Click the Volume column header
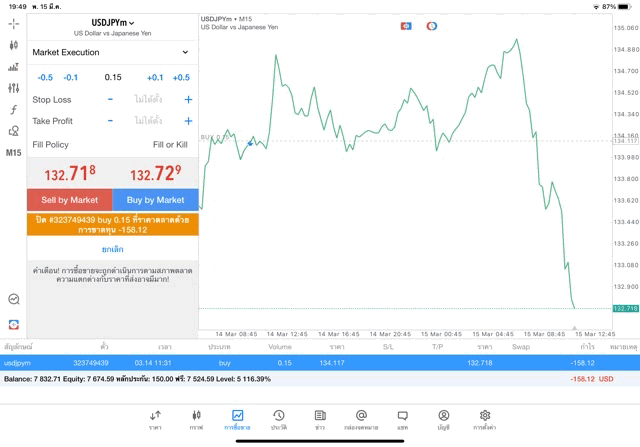The height and width of the screenshot is (447, 640). click(280, 347)
